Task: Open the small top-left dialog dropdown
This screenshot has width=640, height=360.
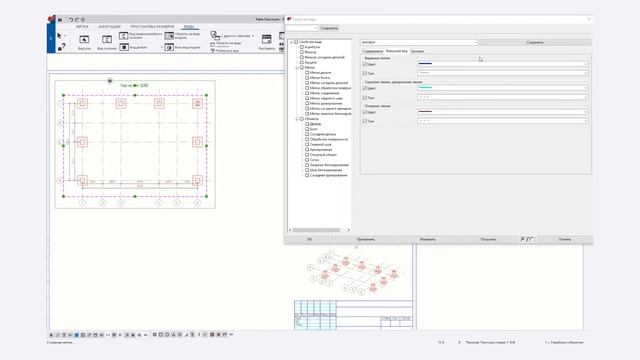Action: [x=302, y=28]
